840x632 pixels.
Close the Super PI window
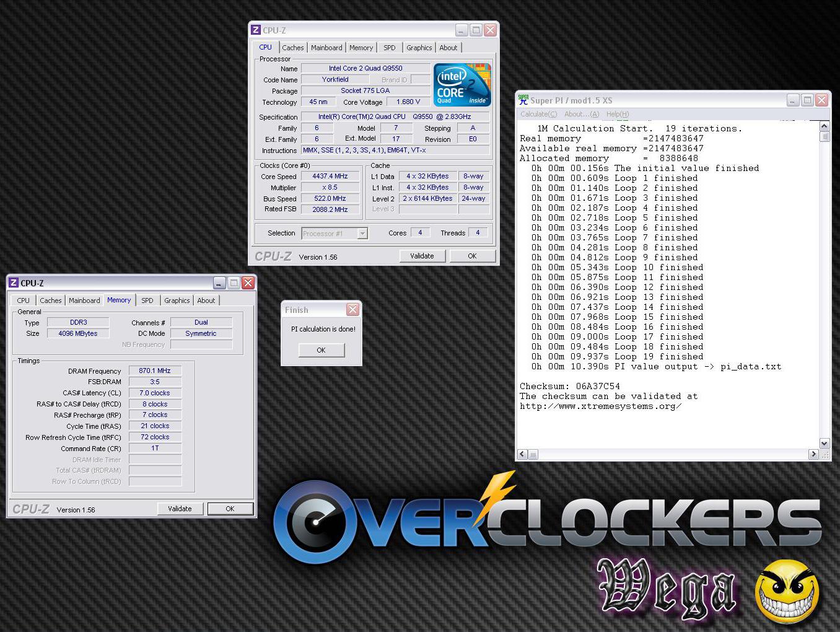click(821, 100)
